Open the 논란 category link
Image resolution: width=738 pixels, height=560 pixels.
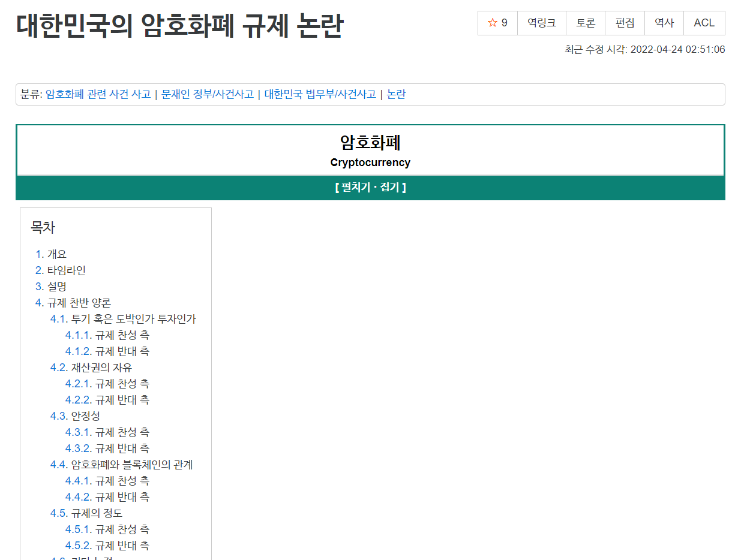coord(397,94)
